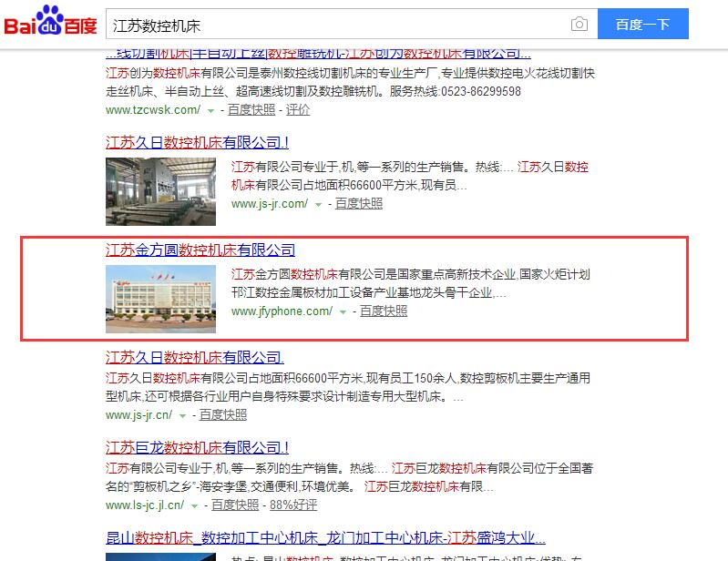Expand dropdown arrow next to www.tzcwsk.com/
This screenshot has width=728, height=561.
click(210, 111)
